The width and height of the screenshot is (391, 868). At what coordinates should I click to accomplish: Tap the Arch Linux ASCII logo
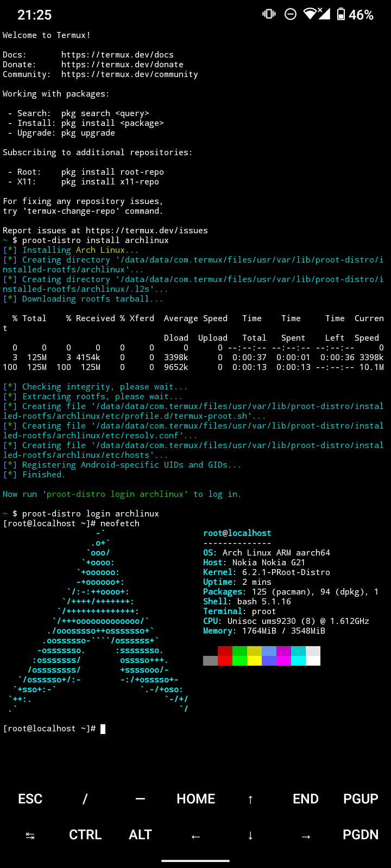point(98,621)
